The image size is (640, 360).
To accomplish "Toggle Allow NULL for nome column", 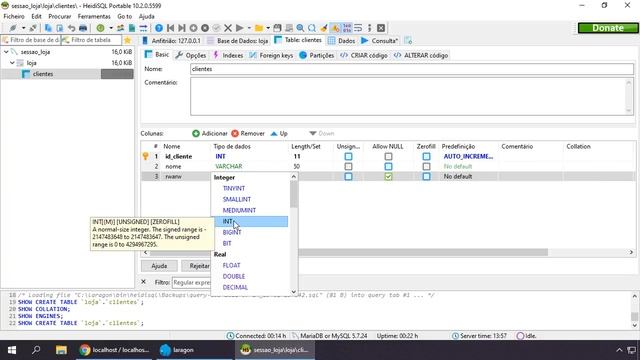I will click(388, 167).
